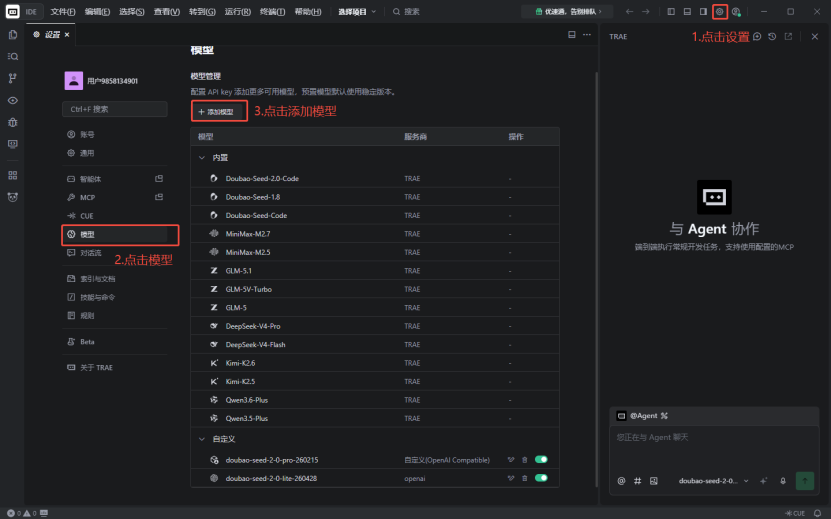831x519 pixels.
Task: Open more actions ellipsis in tab bar
Action: (587, 34)
